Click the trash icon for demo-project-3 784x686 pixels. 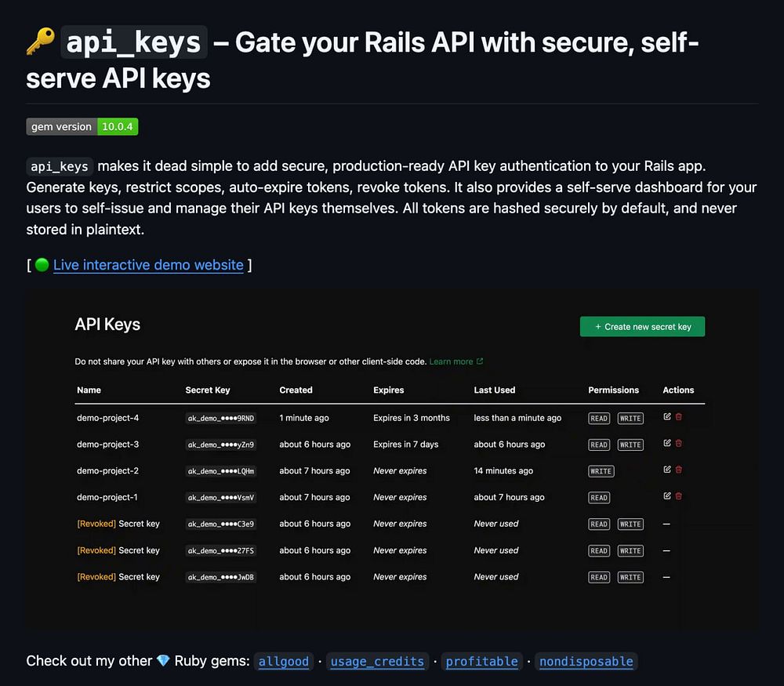(679, 444)
